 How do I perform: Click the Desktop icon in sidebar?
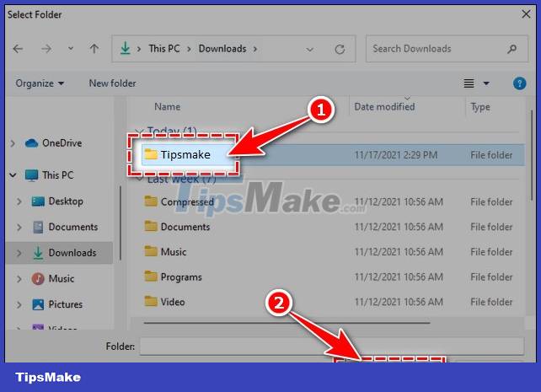coord(38,201)
